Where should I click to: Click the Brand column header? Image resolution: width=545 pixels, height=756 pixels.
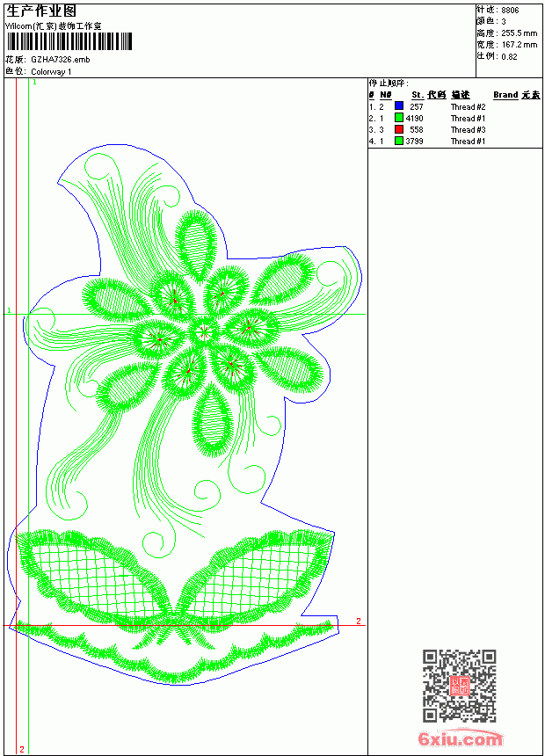[x=505, y=95]
